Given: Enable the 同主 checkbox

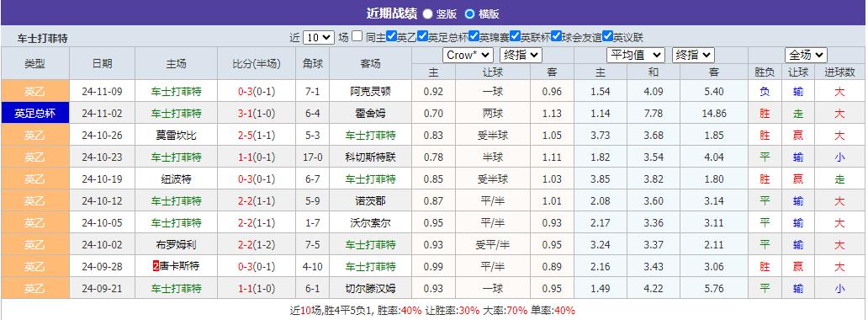Looking at the screenshot, I should pos(357,36).
